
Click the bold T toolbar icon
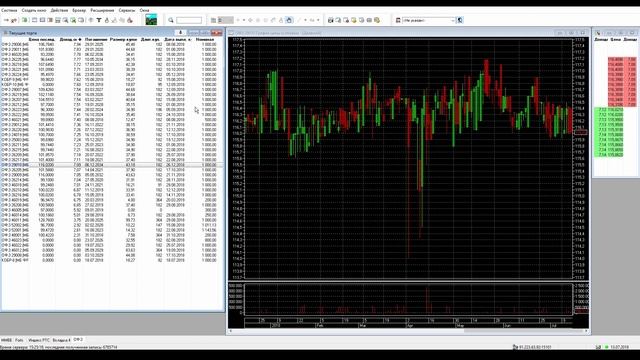98,20
